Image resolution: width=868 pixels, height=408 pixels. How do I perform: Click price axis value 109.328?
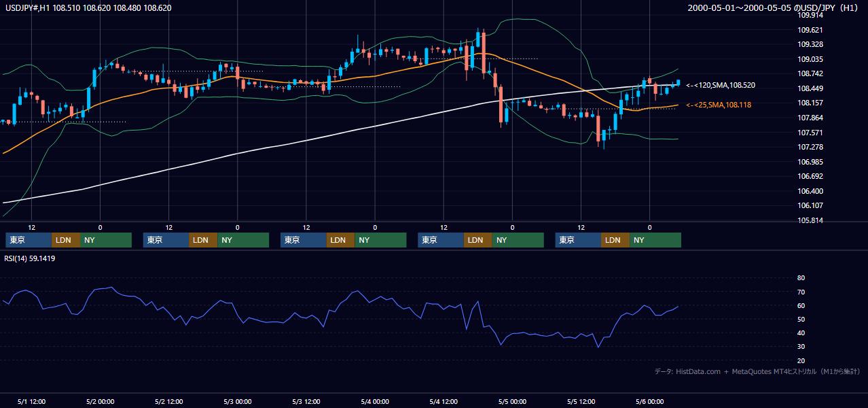[810, 45]
